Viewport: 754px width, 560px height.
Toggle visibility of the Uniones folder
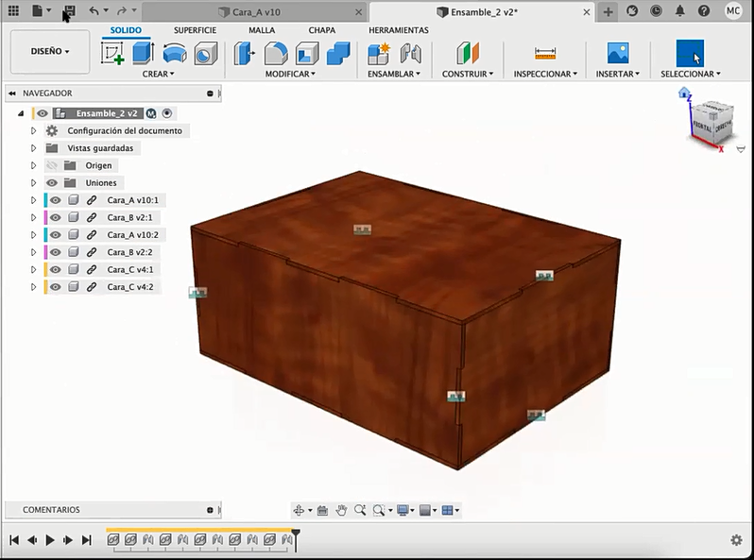tap(52, 183)
